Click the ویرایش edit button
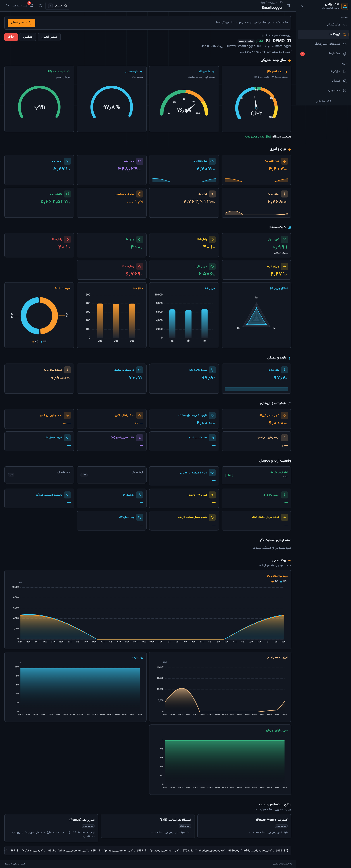This screenshot has width=351, height=868. coord(28,37)
